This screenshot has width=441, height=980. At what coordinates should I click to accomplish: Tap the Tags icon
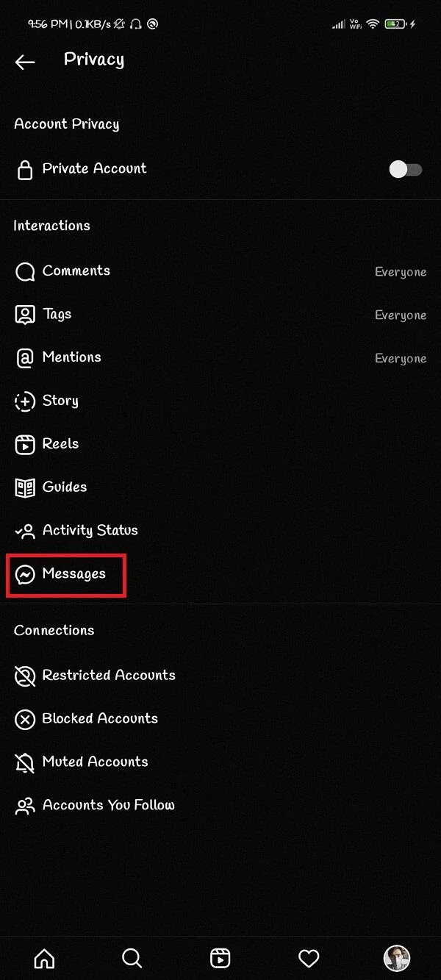(x=25, y=315)
